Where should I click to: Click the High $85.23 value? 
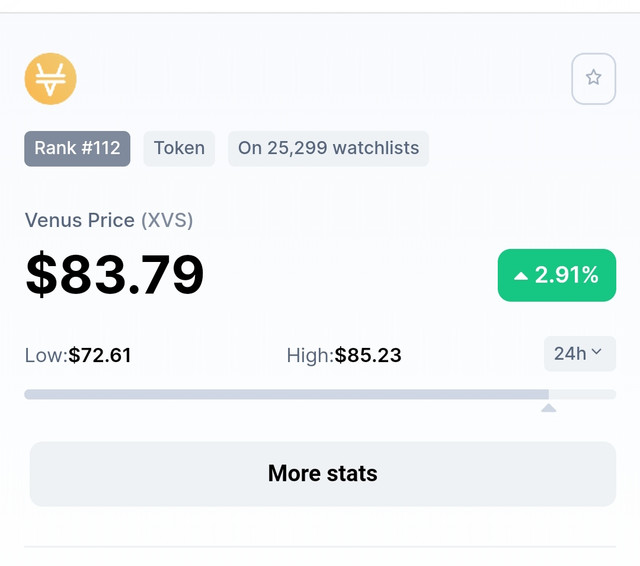click(x=368, y=355)
